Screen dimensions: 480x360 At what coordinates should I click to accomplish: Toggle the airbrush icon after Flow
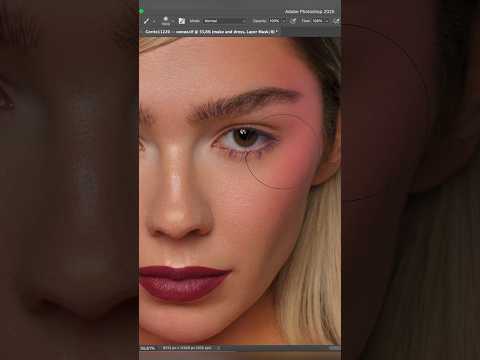(336, 21)
